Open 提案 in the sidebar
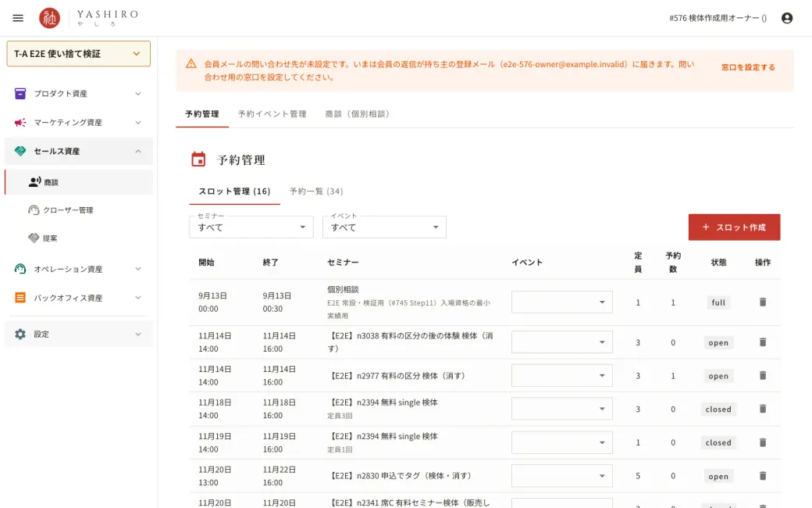Image resolution: width=812 pixels, height=508 pixels. tap(79, 238)
